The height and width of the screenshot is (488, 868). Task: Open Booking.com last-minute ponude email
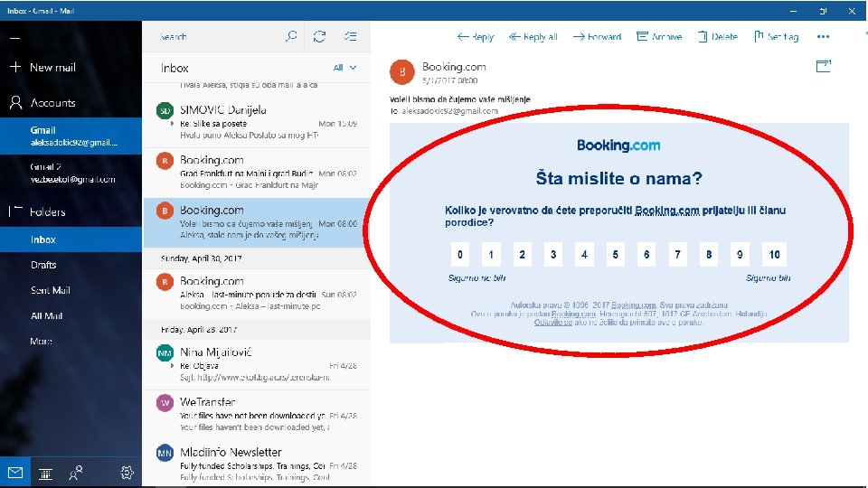point(257,294)
